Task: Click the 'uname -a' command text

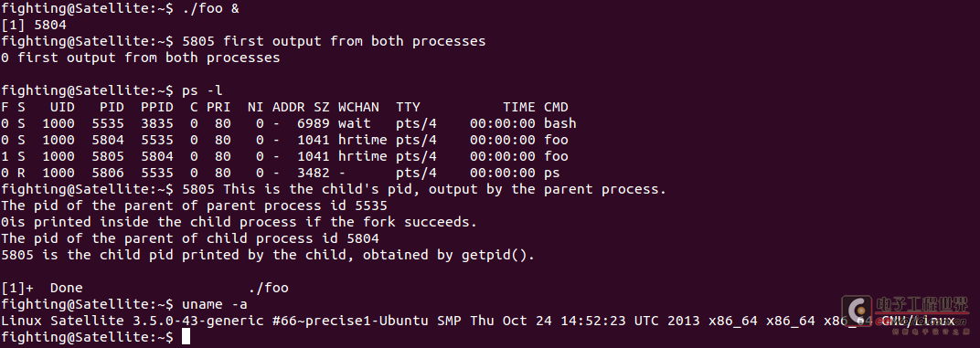Action: (214, 304)
